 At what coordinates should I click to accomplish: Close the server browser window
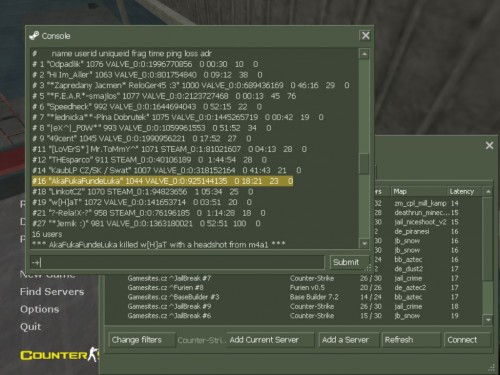coord(489,145)
